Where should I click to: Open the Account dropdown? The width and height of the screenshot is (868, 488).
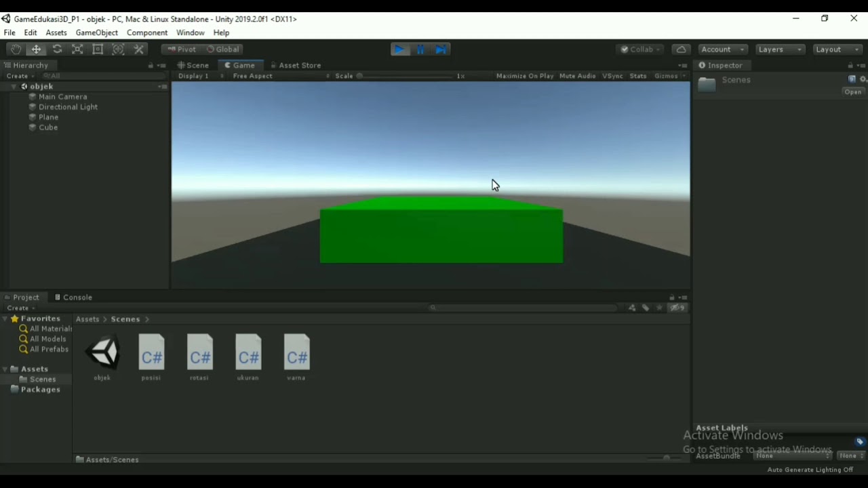coord(723,49)
